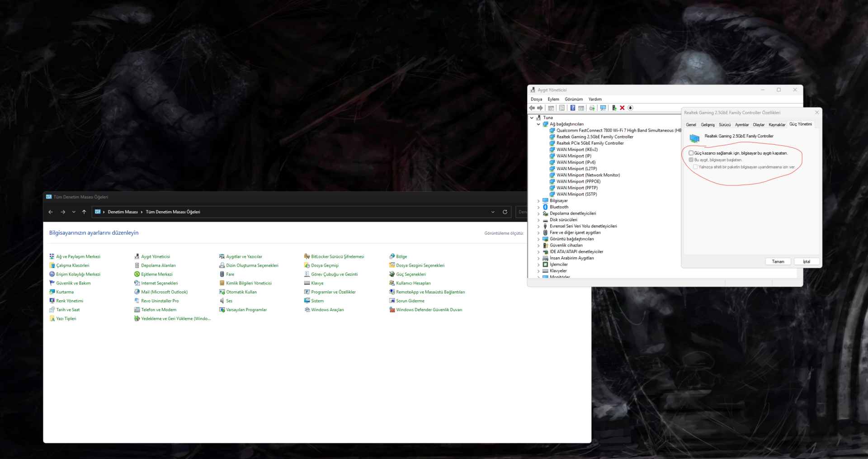Collapse the Tuna root node

pos(532,118)
